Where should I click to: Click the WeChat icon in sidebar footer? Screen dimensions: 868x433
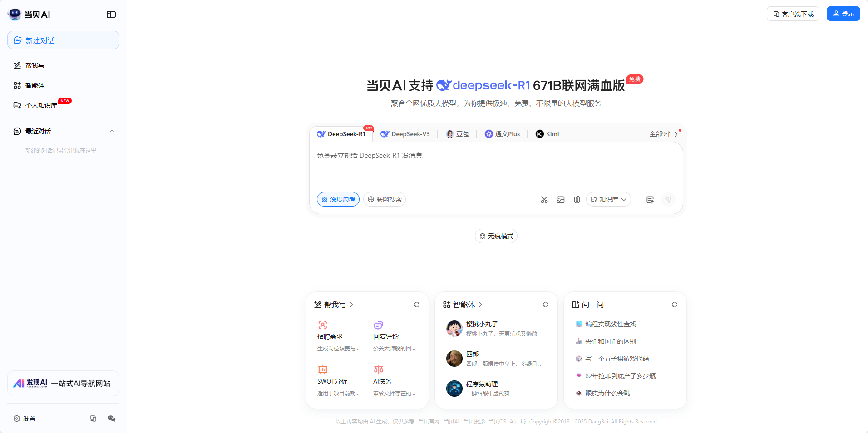(x=112, y=418)
